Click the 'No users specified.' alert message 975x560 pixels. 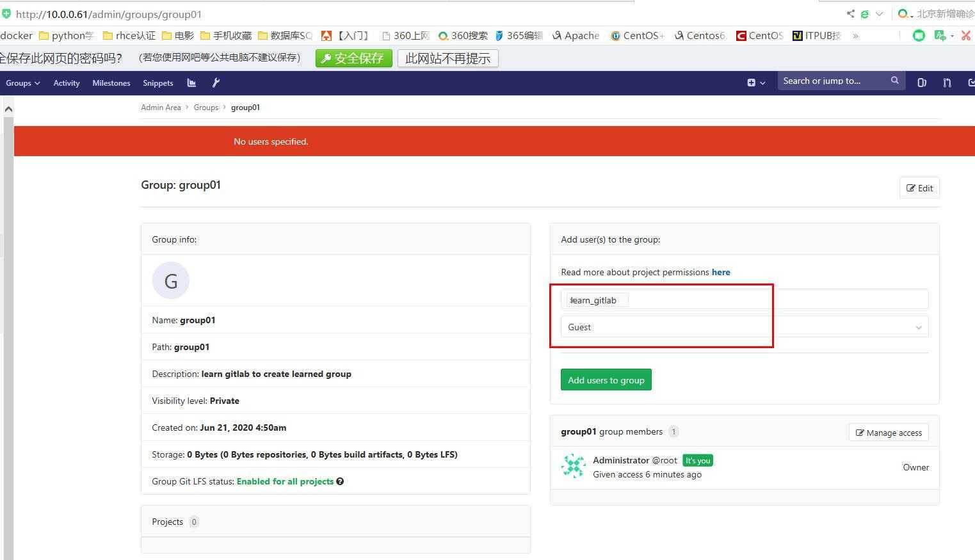tap(271, 141)
